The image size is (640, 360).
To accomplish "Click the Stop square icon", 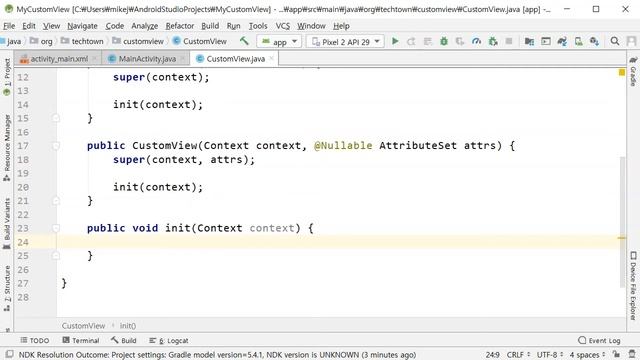I will (x=509, y=41).
